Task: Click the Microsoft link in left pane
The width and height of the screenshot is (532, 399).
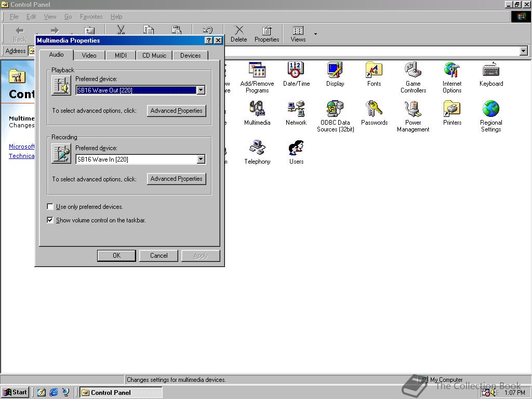Action: point(21,147)
